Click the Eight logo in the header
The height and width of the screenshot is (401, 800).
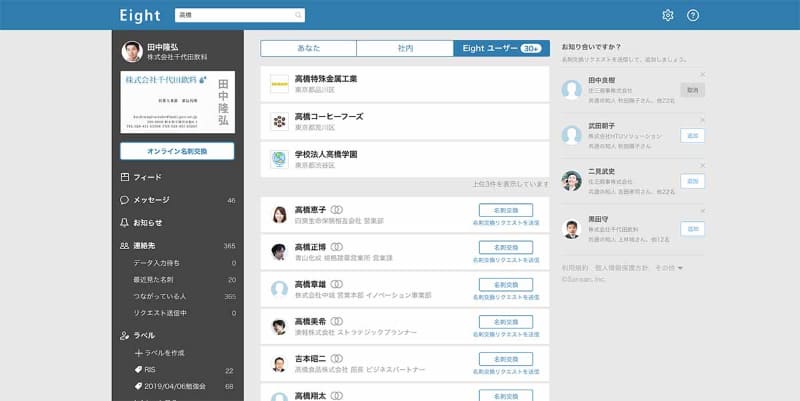coord(140,15)
